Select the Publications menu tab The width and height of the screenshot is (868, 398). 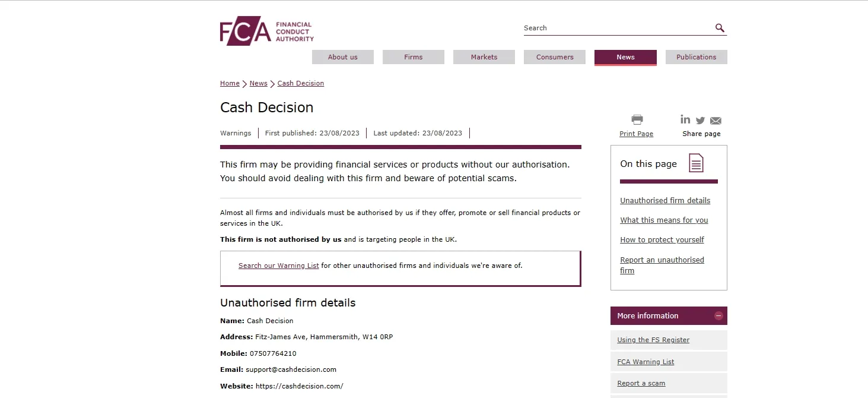[x=697, y=57]
